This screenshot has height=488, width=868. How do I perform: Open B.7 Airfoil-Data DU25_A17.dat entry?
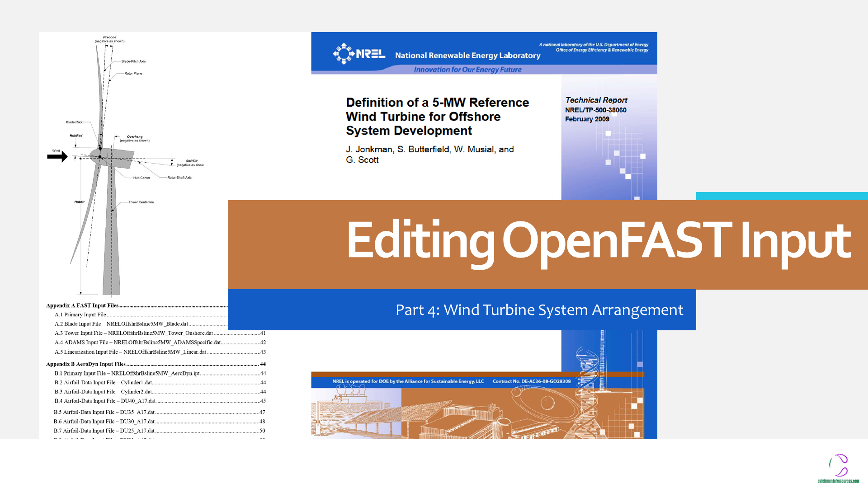(104, 431)
